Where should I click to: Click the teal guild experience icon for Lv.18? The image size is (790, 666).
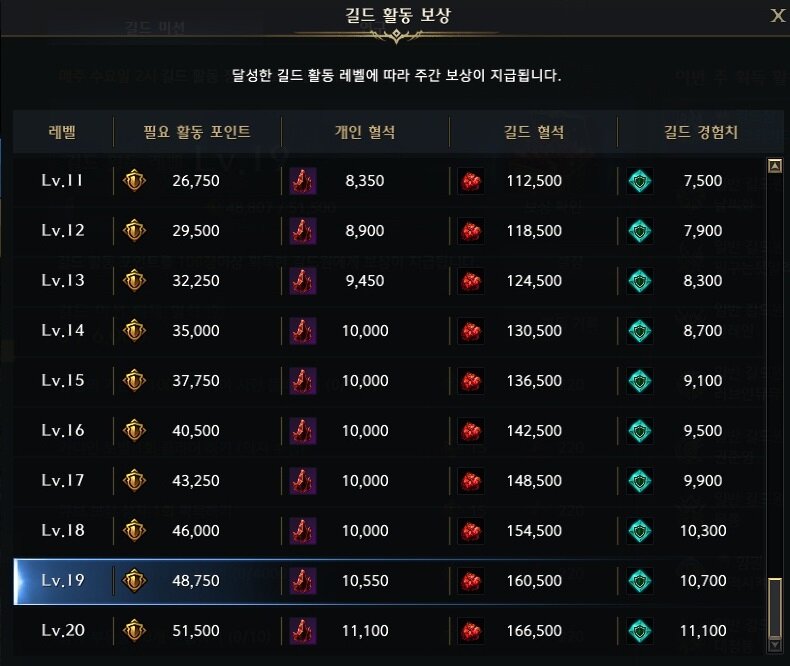coord(640,530)
